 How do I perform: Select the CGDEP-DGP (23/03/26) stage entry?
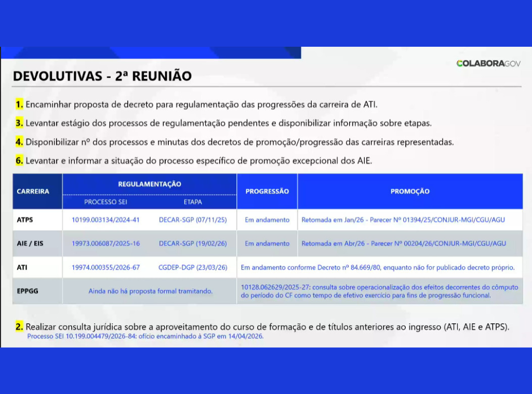click(193, 268)
